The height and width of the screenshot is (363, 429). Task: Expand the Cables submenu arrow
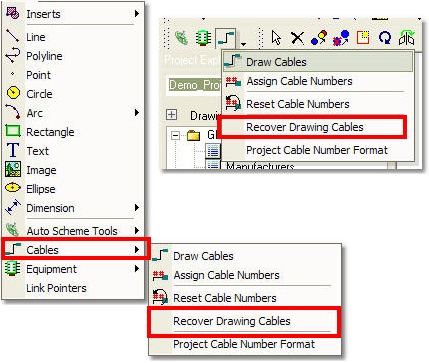137,249
